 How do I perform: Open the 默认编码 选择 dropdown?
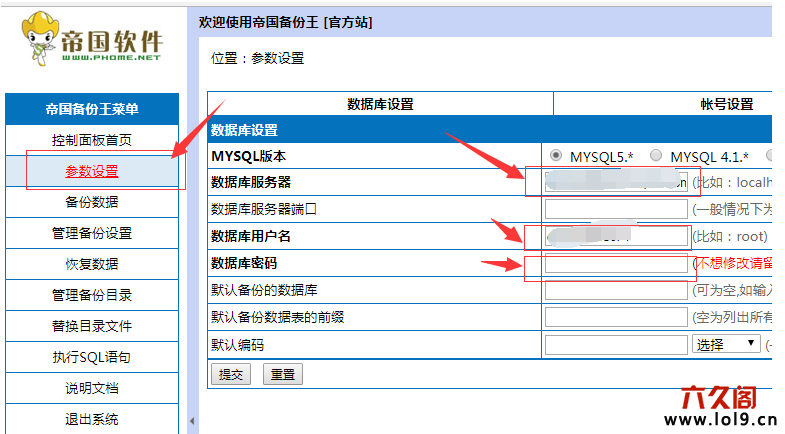coord(725,343)
